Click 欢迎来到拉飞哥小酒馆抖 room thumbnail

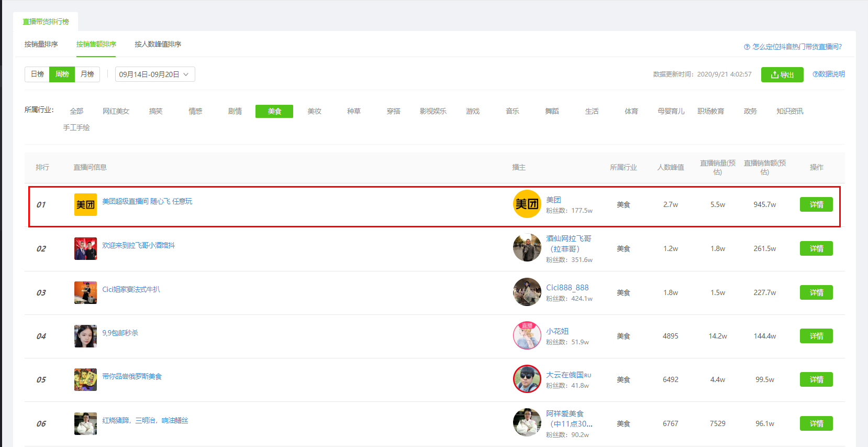(85, 248)
